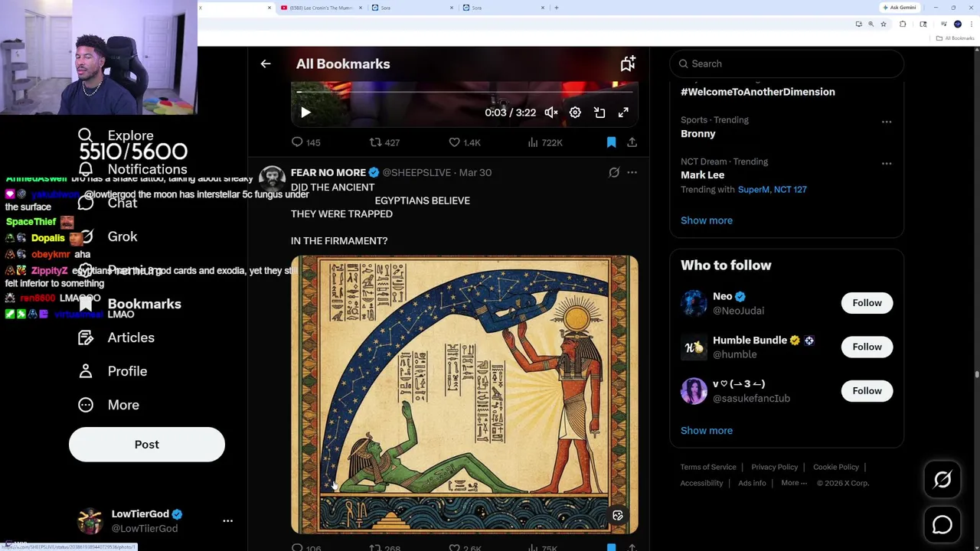
Task: Open #WelcomeToAnotherDimension trend
Action: click(x=758, y=92)
